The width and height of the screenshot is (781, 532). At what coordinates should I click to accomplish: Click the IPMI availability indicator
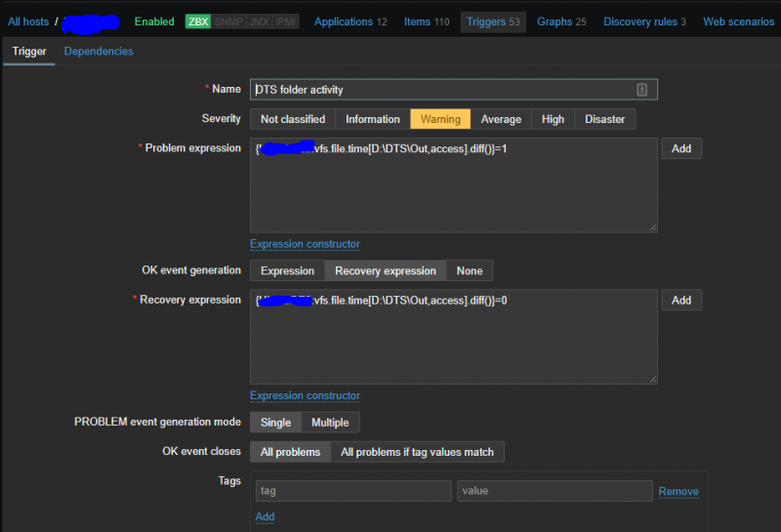(x=285, y=21)
